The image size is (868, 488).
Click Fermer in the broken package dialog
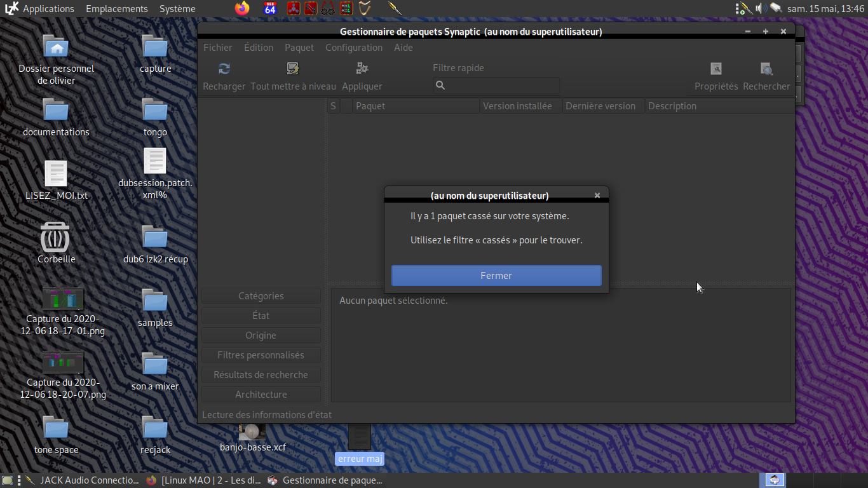tap(496, 276)
